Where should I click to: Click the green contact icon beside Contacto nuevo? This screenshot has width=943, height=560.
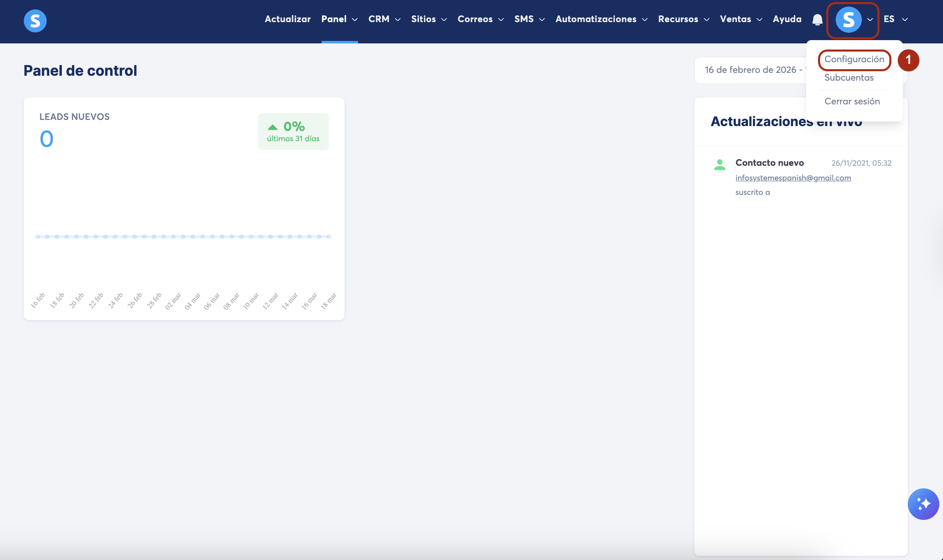tap(719, 165)
